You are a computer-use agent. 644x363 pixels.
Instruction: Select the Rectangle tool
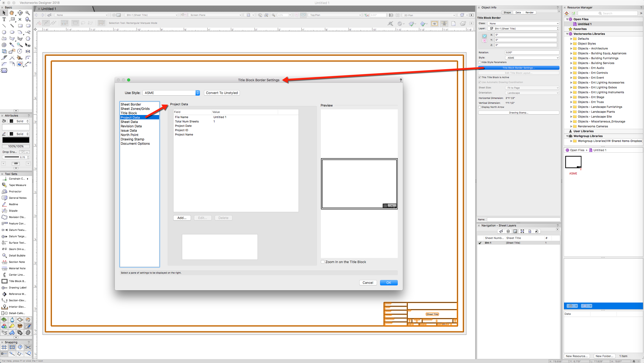tap(20, 26)
